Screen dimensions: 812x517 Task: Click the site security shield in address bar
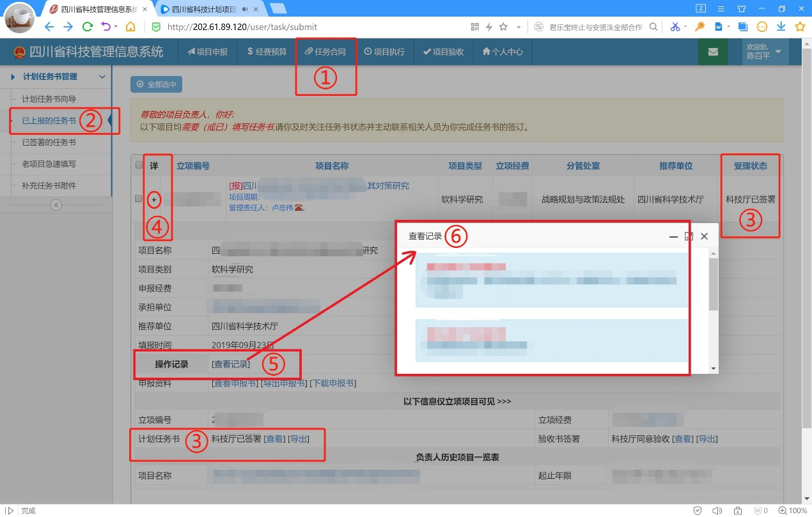coord(155,27)
